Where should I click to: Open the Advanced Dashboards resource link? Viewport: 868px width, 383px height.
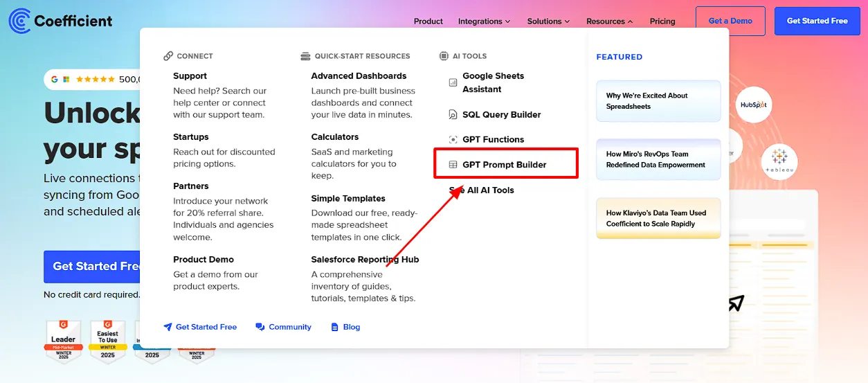[359, 76]
